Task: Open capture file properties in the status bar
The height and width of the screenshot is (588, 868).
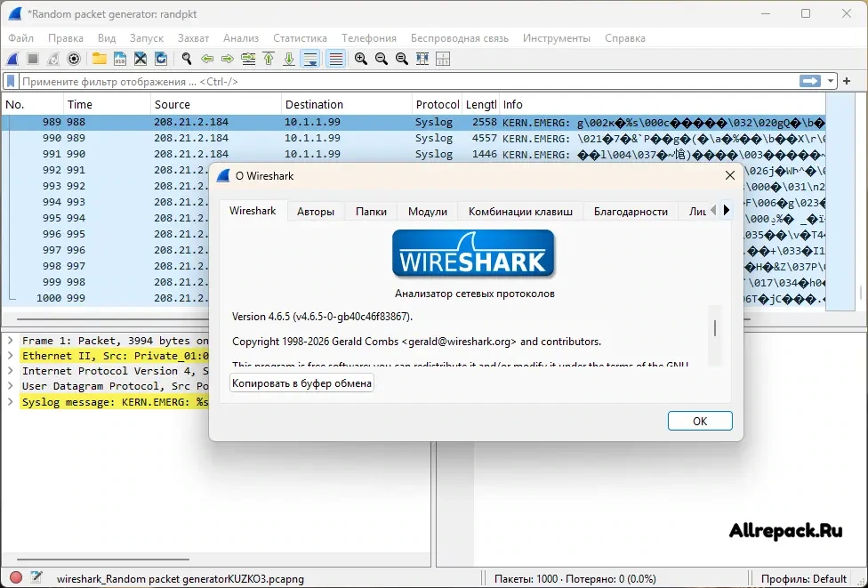Action: [x=36, y=577]
